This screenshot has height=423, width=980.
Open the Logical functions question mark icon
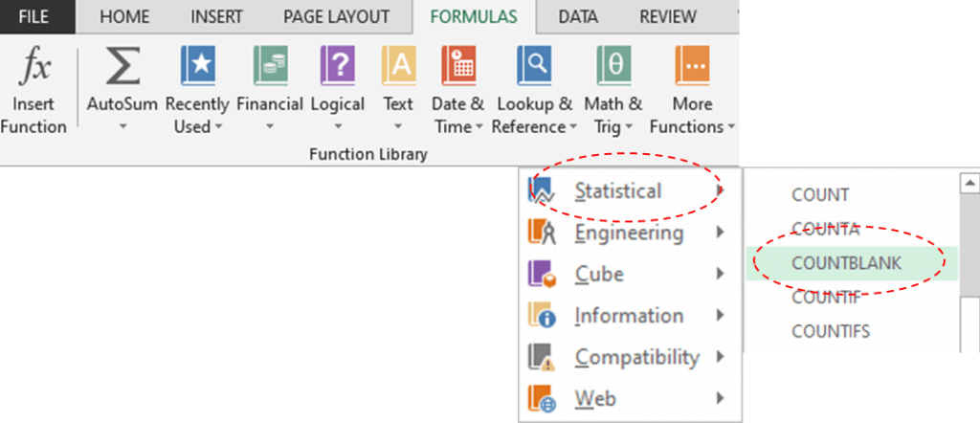coord(338,66)
